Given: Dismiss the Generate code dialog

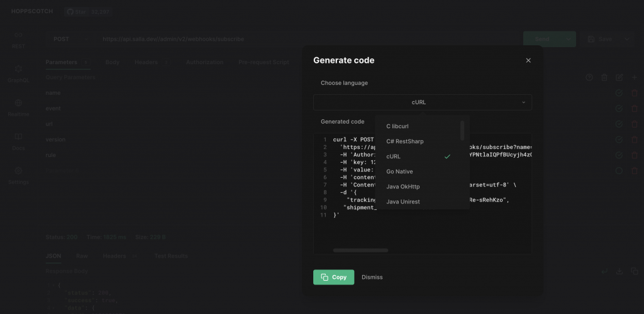Looking at the screenshot, I should click(x=372, y=277).
